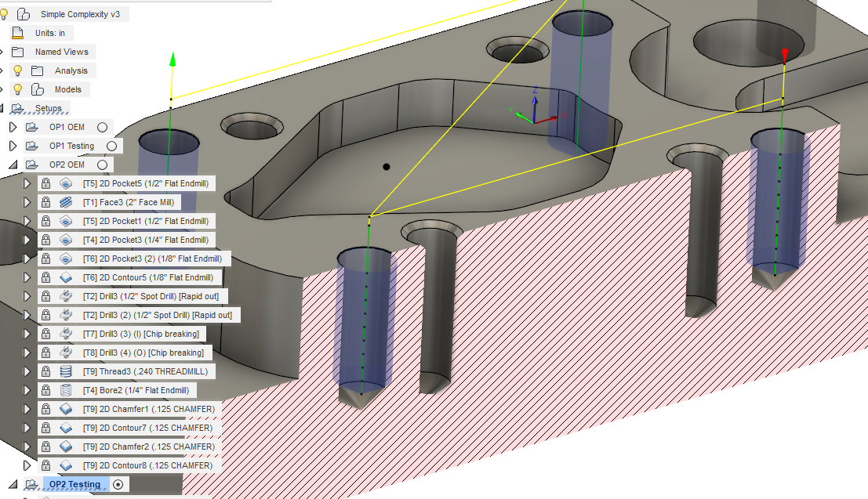Click the 2D Chamfer1 operation icon
Image resolution: width=868 pixels, height=499 pixels.
click(66, 409)
